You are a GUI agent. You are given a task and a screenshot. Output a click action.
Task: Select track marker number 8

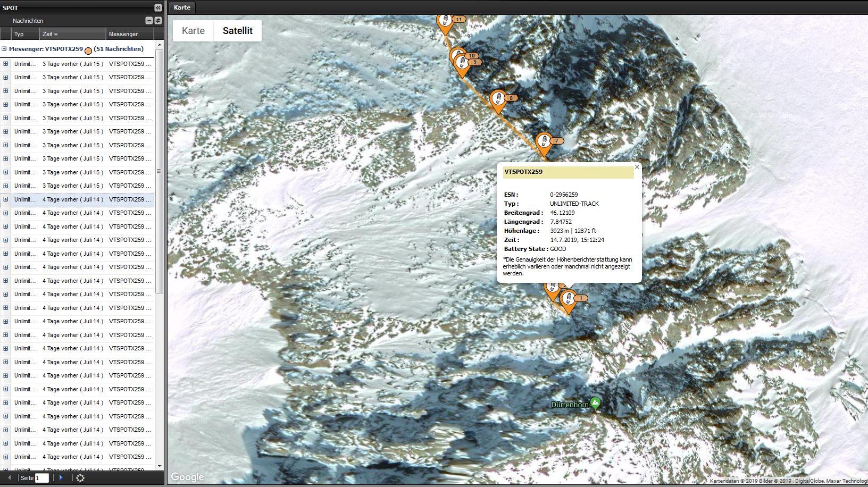pyautogui.click(x=498, y=102)
